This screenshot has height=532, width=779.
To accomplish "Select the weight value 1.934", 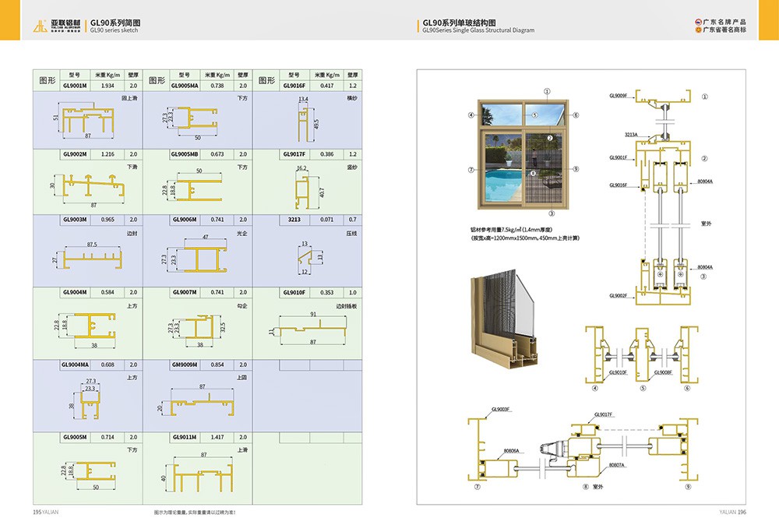I will click(108, 86).
